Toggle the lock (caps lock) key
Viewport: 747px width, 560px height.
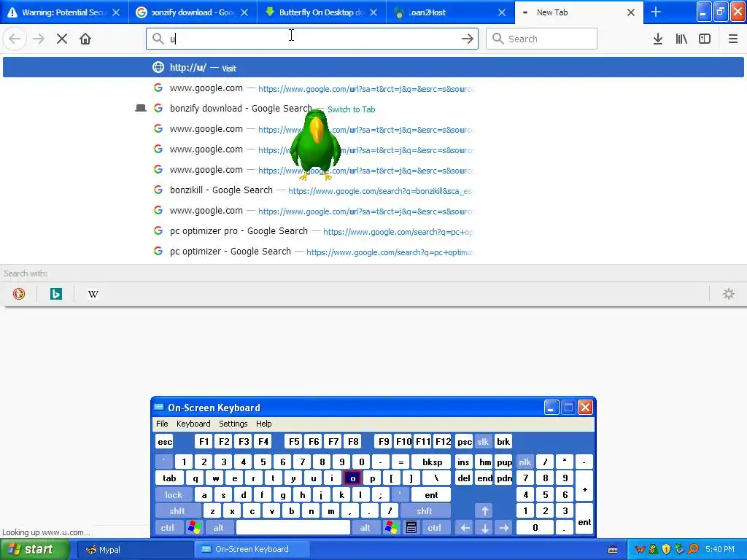click(174, 495)
